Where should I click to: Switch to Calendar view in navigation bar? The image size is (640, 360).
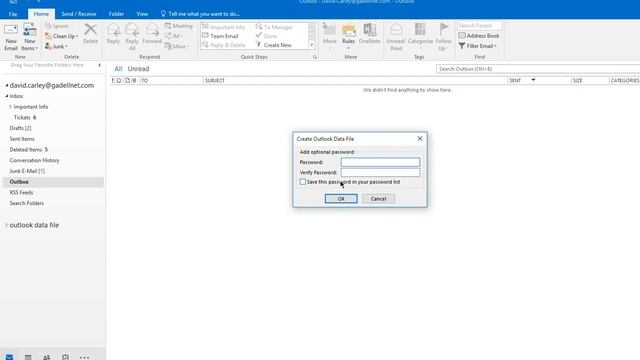(x=28, y=357)
